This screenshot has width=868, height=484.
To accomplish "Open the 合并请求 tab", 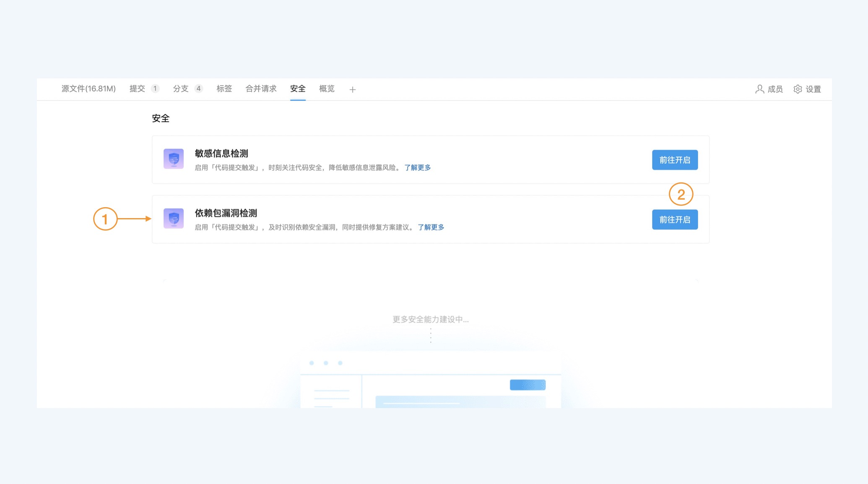I will pos(261,88).
